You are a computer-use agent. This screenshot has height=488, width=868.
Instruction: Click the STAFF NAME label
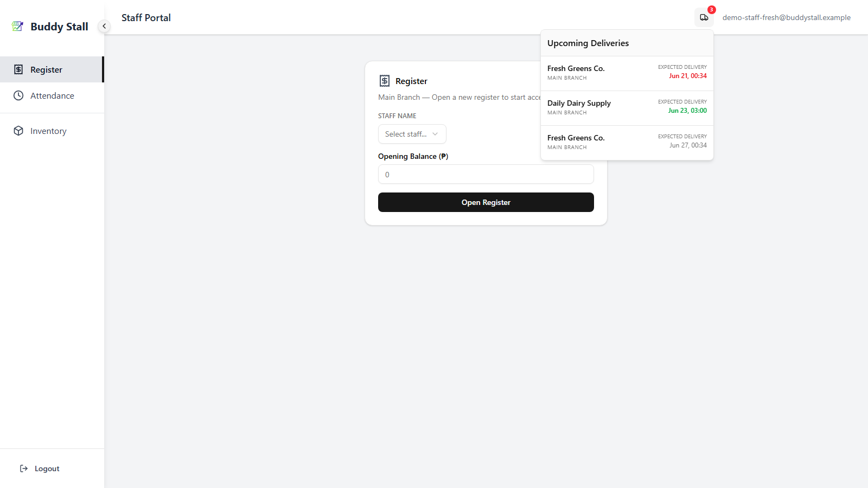click(397, 116)
